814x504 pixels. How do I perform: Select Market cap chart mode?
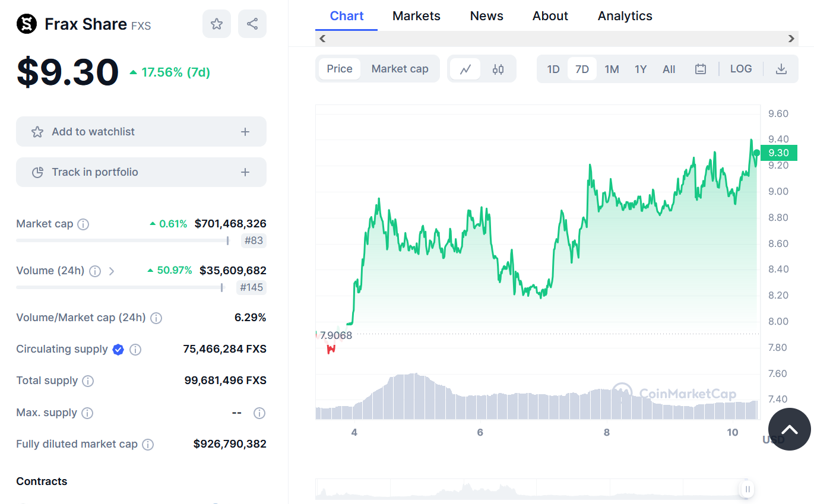point(400,69)
